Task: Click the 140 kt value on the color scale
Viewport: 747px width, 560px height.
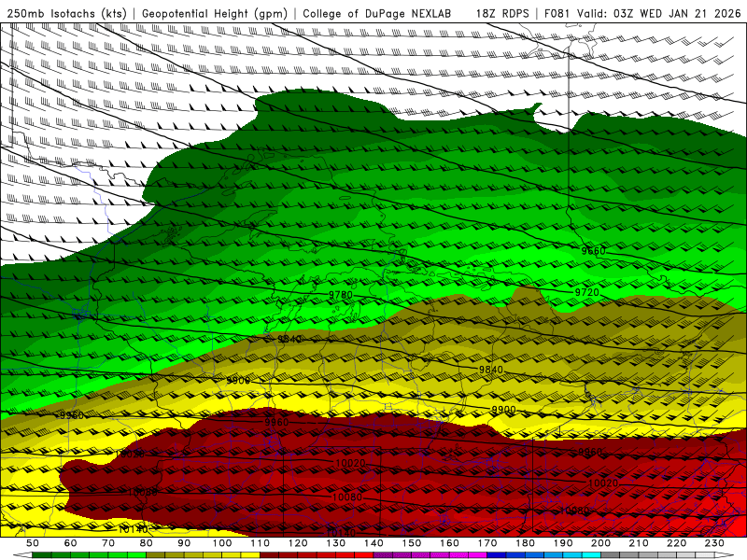Action: (x=373, y=543)
